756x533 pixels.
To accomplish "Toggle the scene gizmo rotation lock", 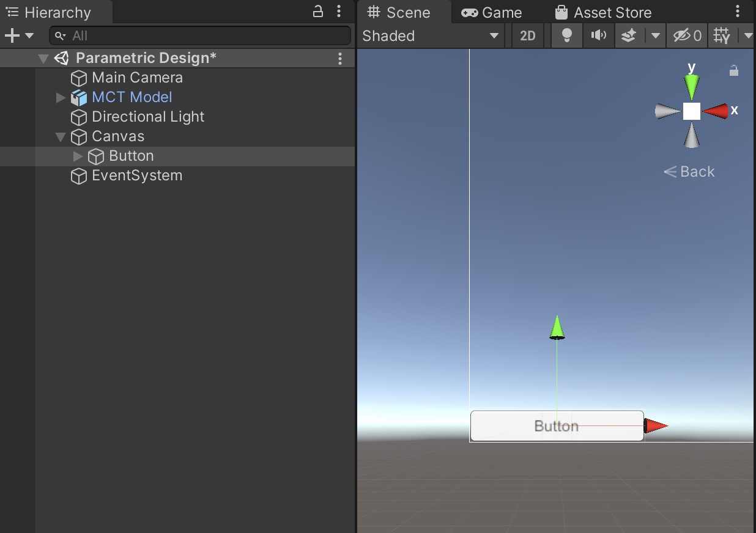I will coord(734,71).
